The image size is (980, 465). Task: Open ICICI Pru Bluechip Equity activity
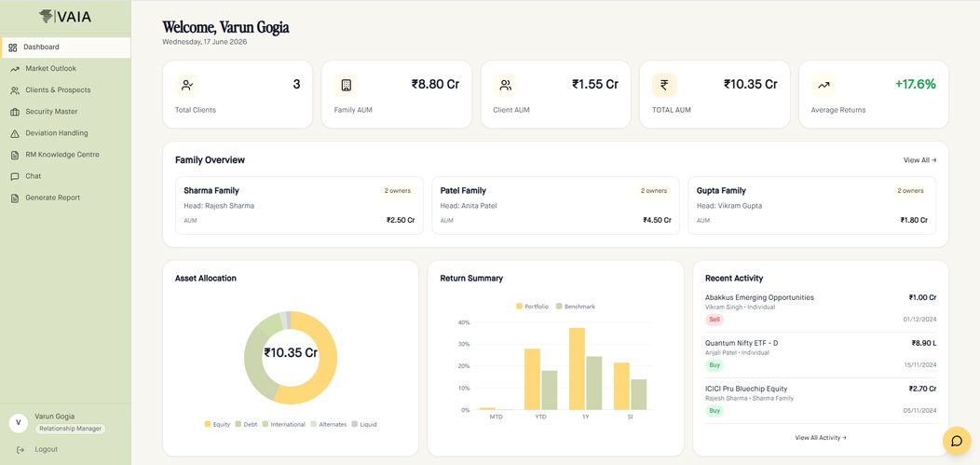pos(821,401)
